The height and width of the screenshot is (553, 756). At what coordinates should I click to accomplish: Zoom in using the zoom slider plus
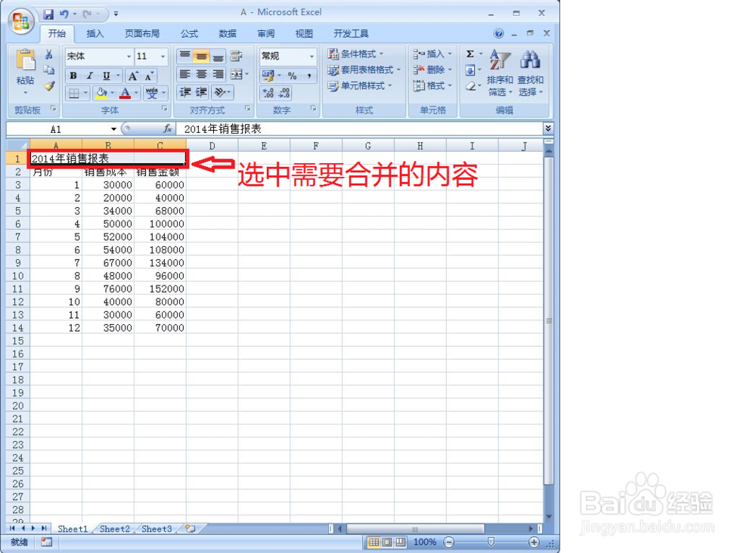(534, 542)
